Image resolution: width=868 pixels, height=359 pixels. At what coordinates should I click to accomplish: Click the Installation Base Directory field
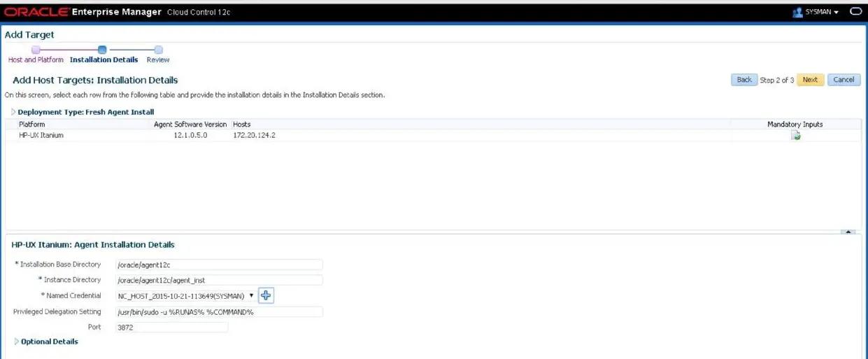coord(219,265)
